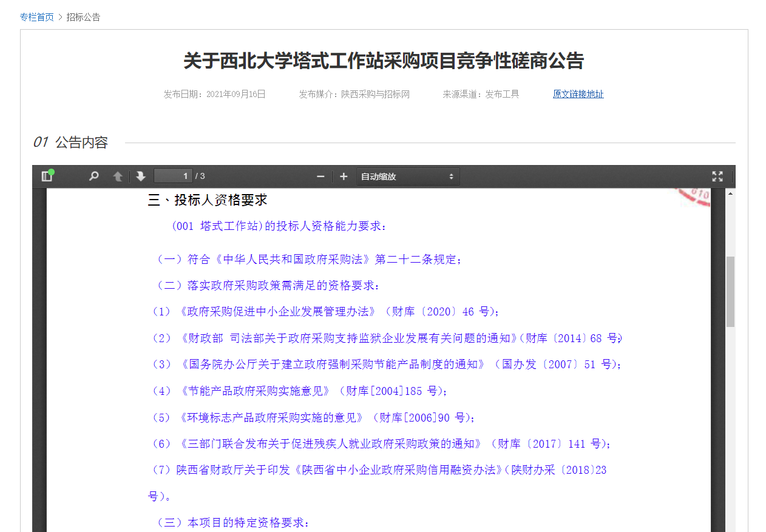The image size is (766, 532).
Task: Go to the next PDF page
Action: 141,177
